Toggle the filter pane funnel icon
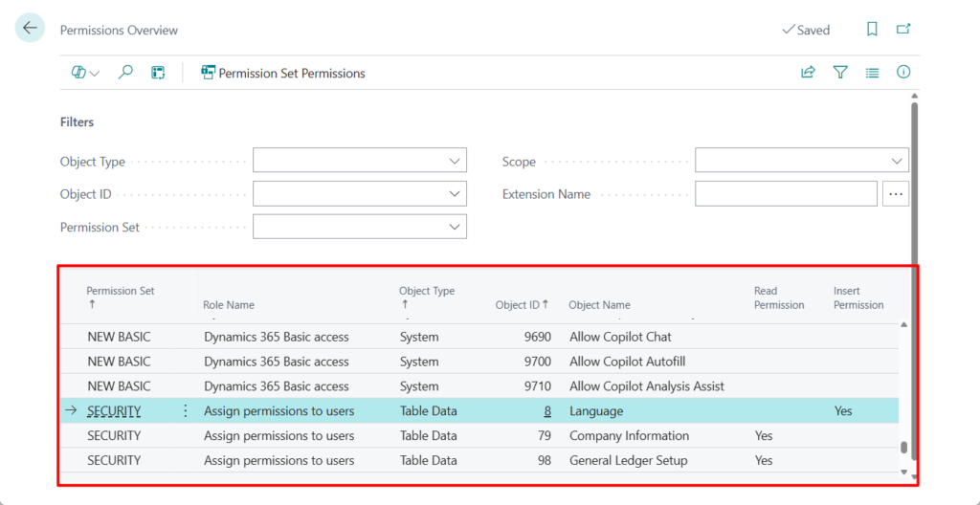The width and height of the screenshot is (980, 505). click(840, 73)
